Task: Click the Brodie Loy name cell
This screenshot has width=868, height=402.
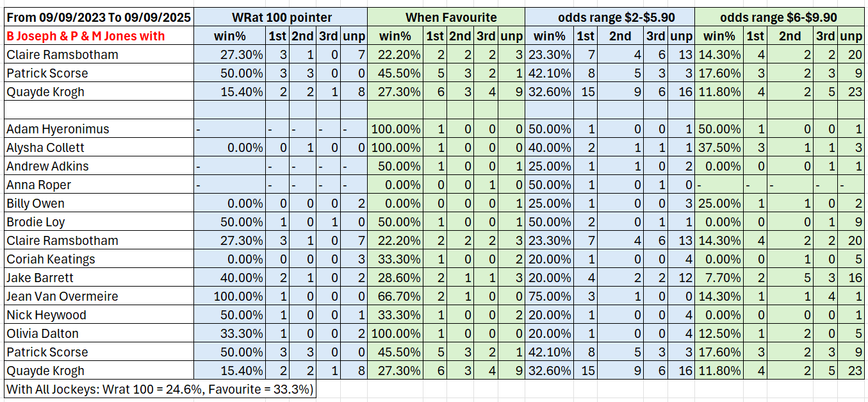Action: coord(98,222)
